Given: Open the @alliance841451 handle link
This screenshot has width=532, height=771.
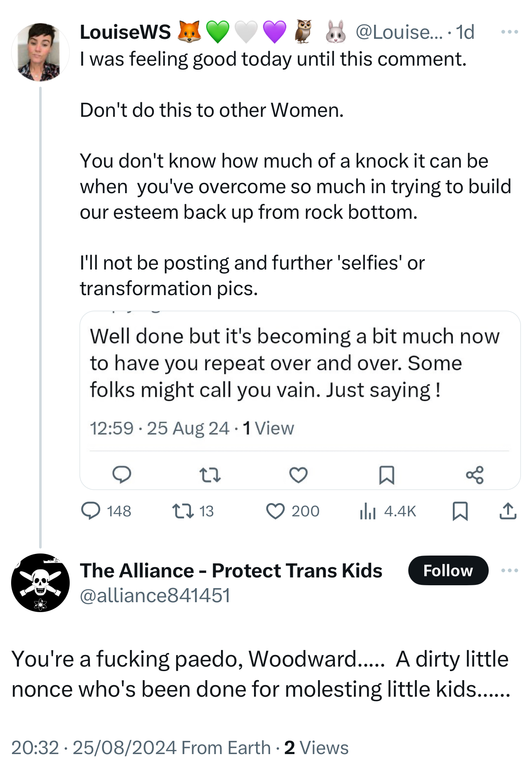Looking at the screenshot, I should 155,596.
